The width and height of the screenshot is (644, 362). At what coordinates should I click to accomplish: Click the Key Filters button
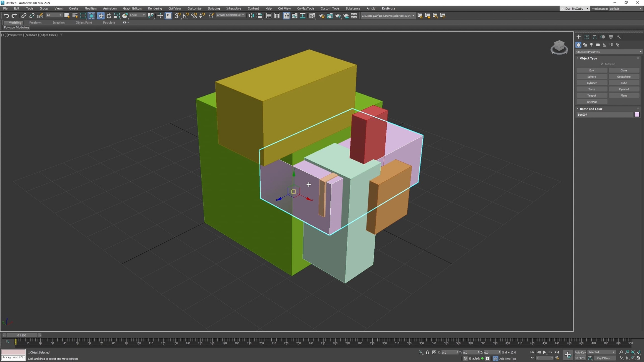coord(605,358)
